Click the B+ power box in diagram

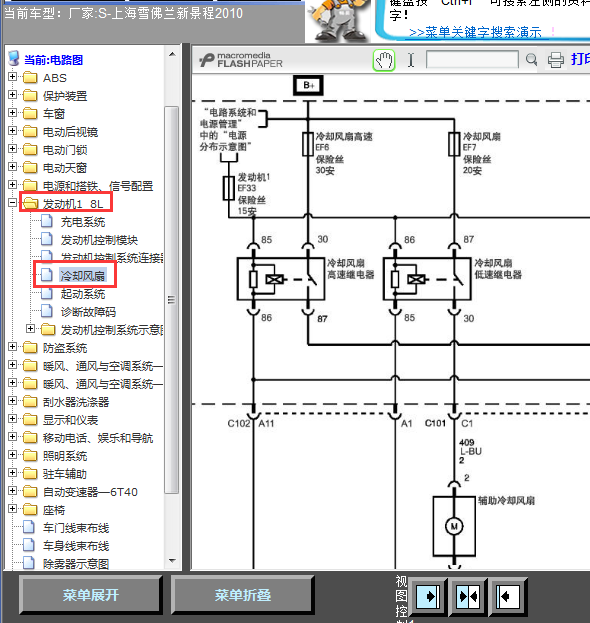pyautogui.click(x=308, y=85)
